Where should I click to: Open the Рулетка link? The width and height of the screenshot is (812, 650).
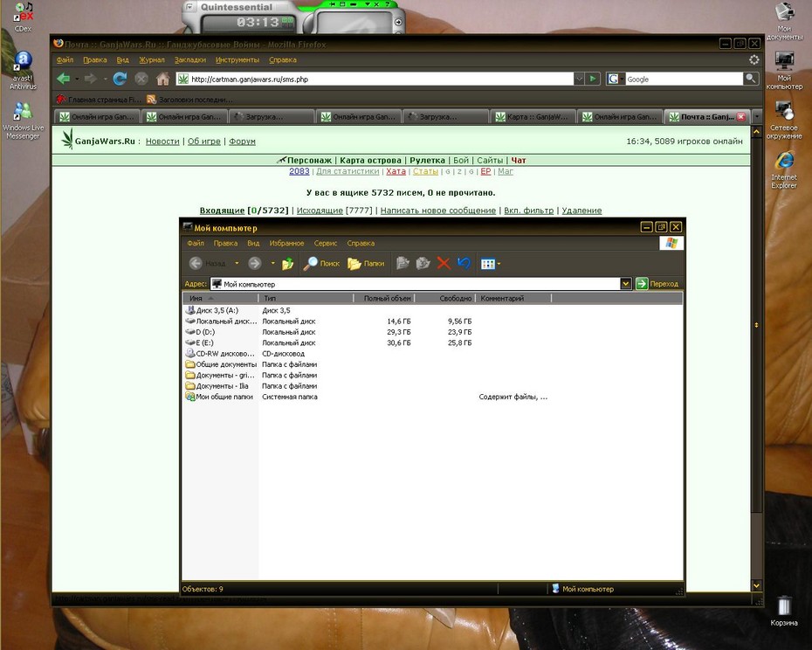427,160
